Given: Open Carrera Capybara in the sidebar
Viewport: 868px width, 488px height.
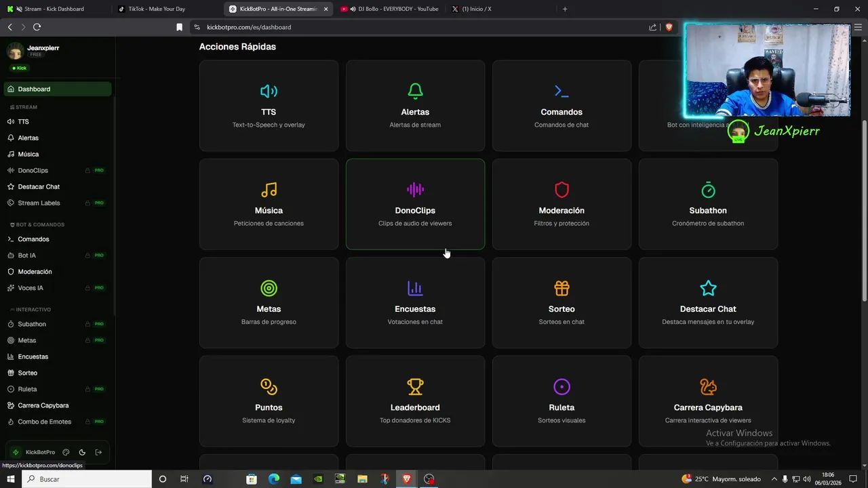Looking at the screenshot, I should (x=58, y=405).
